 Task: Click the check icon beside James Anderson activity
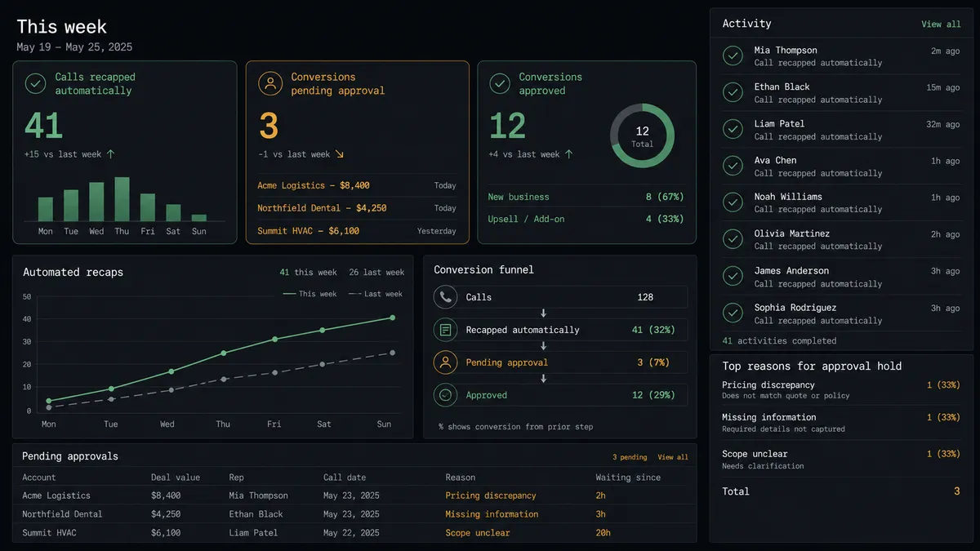coord(733,277)
